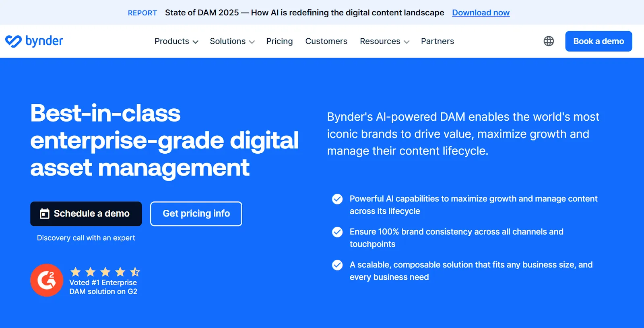Follow the Download now link
This screenshot has height=328, width=644.
pos(481,12)
